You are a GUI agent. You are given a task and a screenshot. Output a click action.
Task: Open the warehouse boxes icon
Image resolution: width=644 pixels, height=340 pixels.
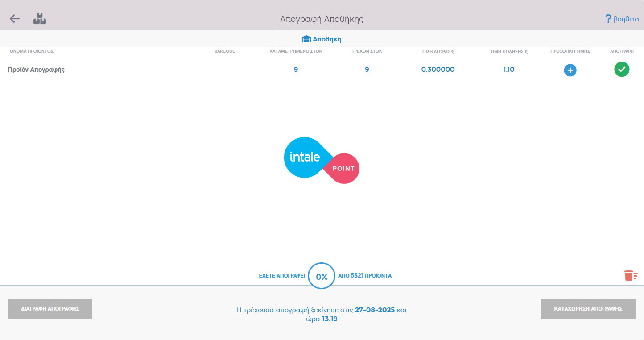(40, 19)
